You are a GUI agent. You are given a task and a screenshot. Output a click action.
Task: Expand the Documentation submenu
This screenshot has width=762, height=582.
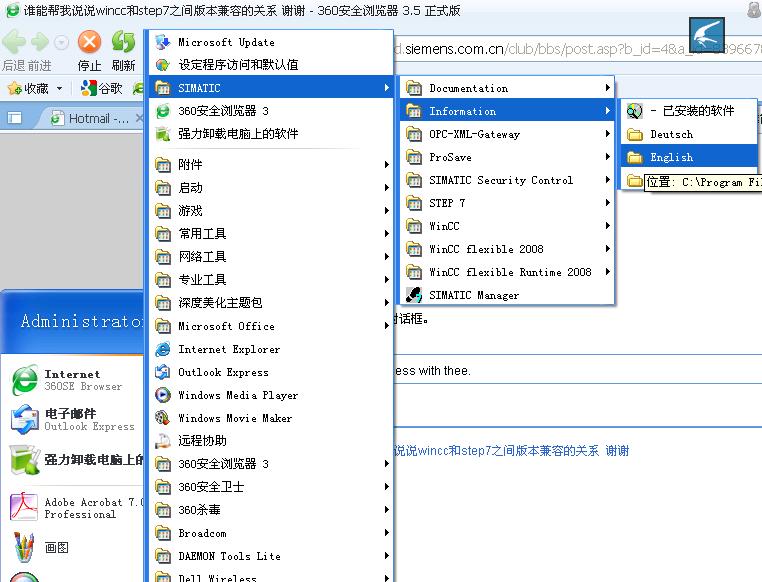click(507, 88)
